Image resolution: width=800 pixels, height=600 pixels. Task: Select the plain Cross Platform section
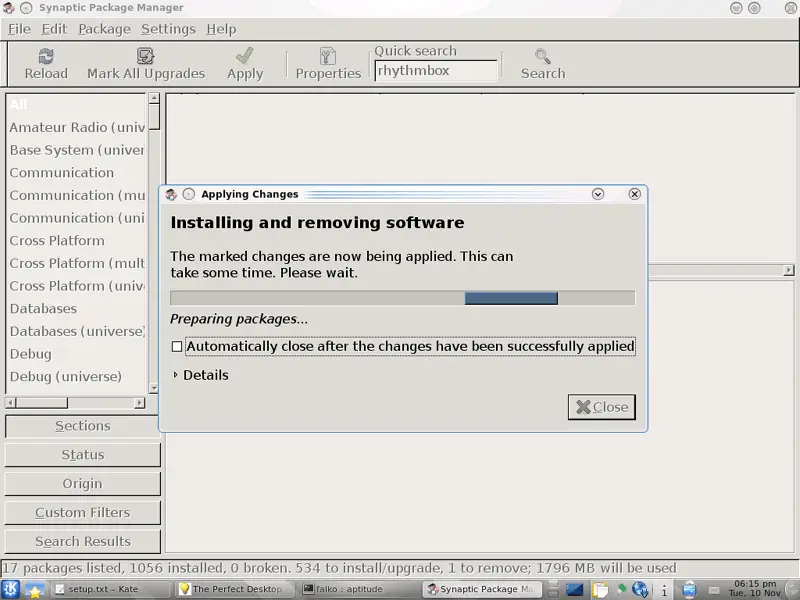[76, 241]
